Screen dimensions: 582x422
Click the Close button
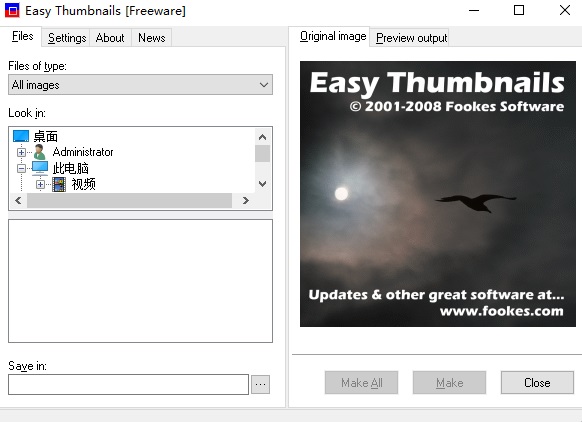537,383
